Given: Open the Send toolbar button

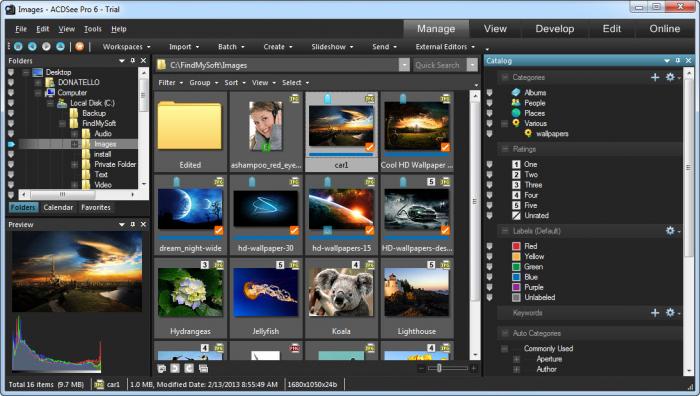Looking at the screenshot, I should click(384, 46).
